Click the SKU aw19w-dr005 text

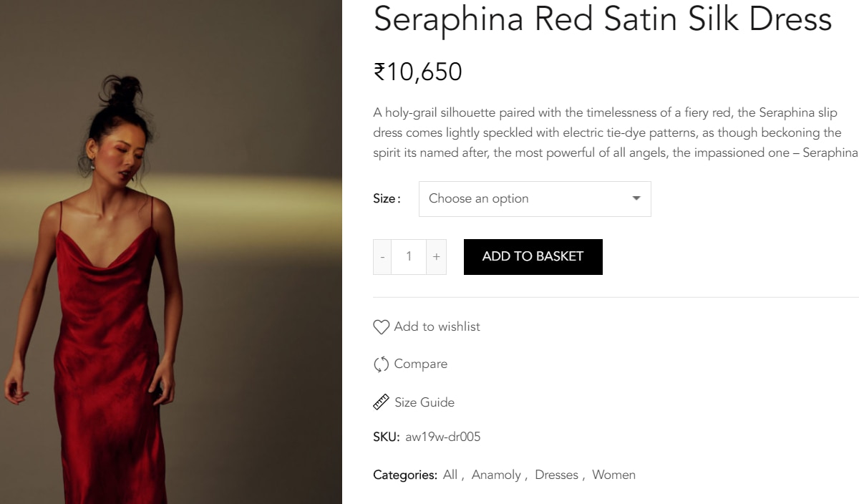pyautogui.click(x=442, y=437)
